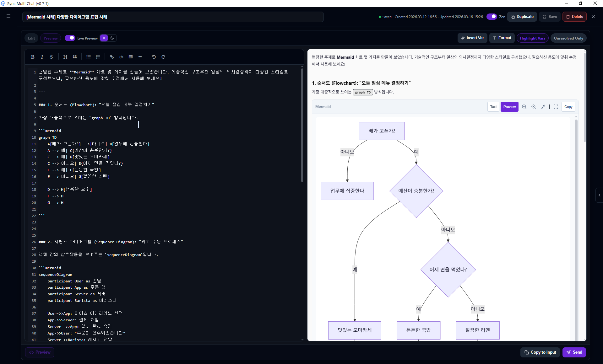Switch to the Edit tab
Screen dimensions: 603x364
click(31, 38)
